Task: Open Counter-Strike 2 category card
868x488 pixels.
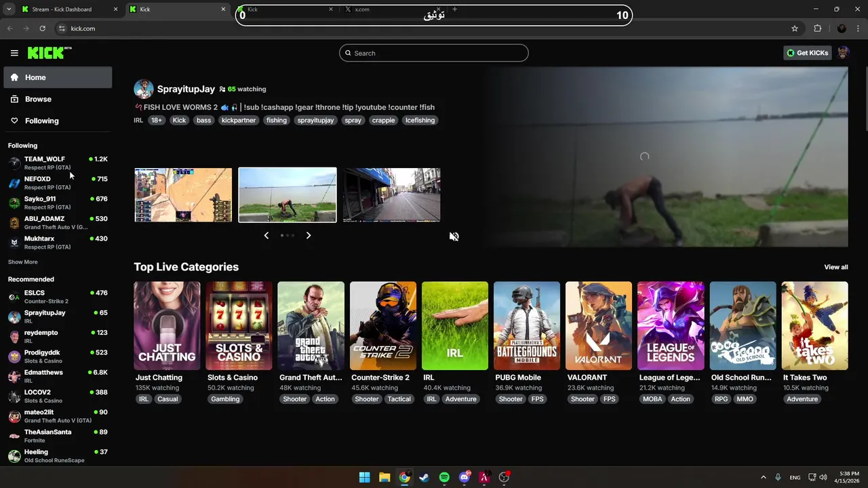Action: tap(383, 326)
